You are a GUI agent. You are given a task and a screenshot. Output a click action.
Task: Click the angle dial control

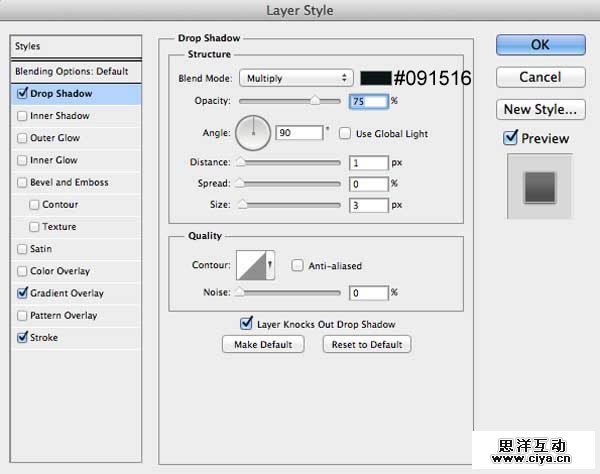254,132
